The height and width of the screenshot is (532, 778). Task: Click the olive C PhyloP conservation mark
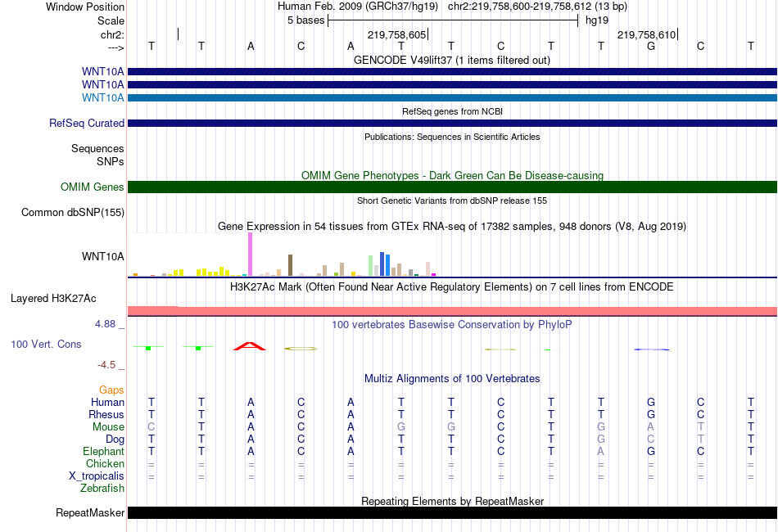[301, 349]
